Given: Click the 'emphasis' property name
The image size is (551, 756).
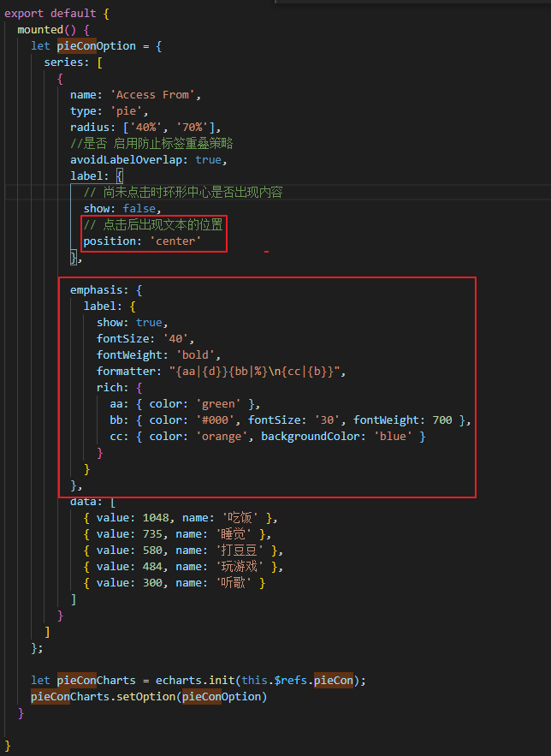Looking at the screenshot, I should point(97,290).
